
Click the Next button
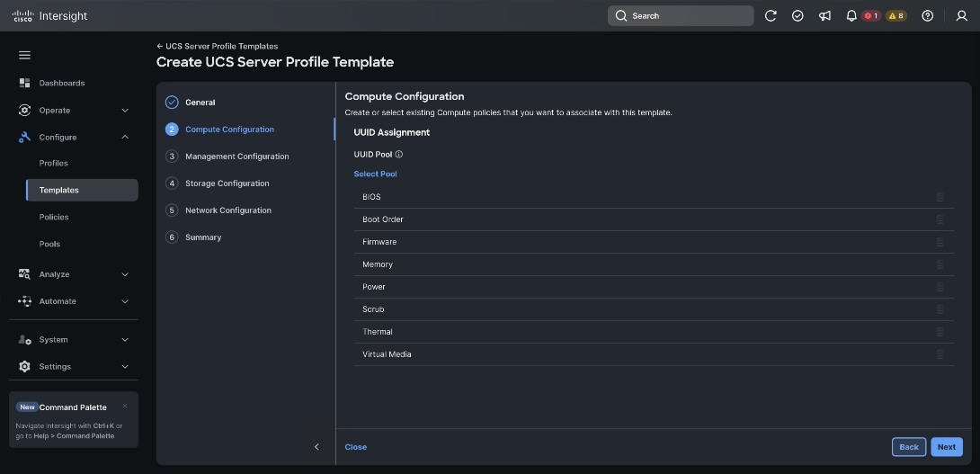946,446
